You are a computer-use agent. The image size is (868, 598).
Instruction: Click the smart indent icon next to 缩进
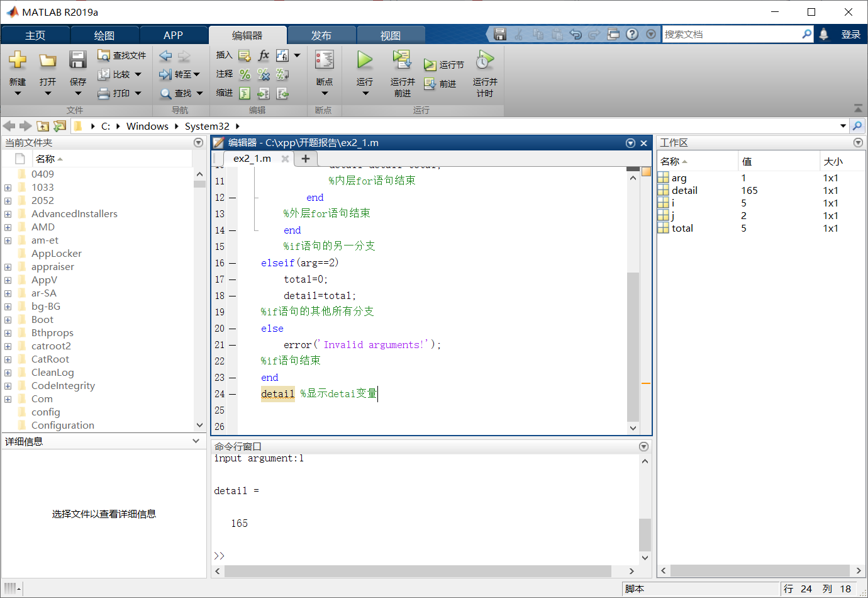(245, 93)
